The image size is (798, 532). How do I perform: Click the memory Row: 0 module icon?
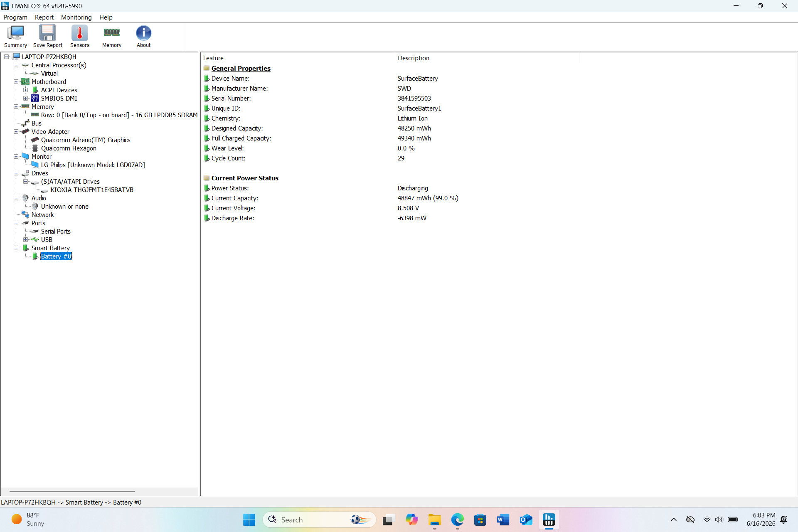[x=35, y=115]
